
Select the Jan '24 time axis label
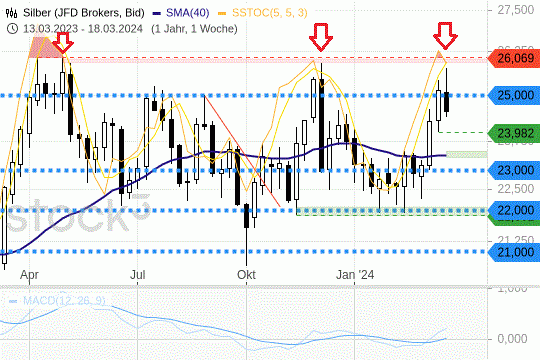click(355, 275)
